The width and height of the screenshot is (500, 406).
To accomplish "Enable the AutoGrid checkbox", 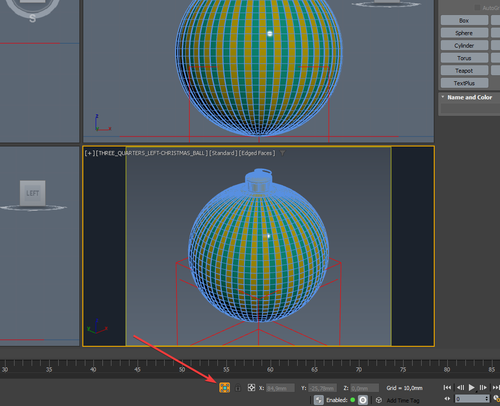I will (x=478, y=7).
